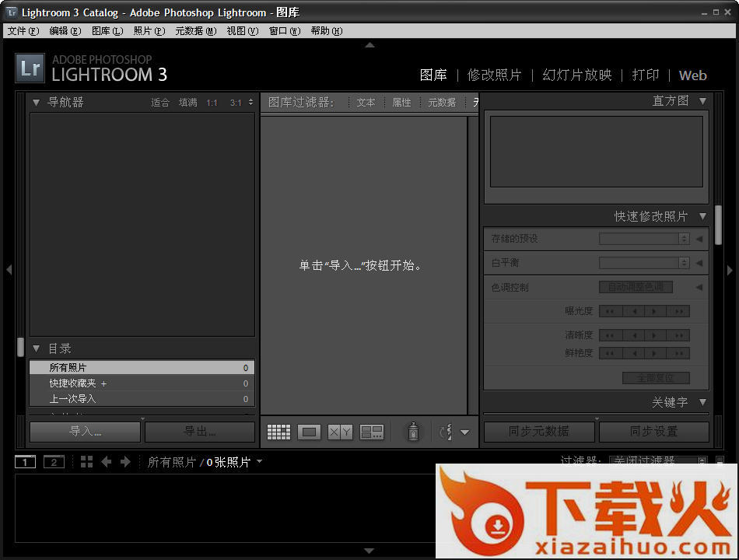Expand 色调控制 section disclosure triangle
The width and height of the screenshot is (739, 560).
tap(699, 287)
